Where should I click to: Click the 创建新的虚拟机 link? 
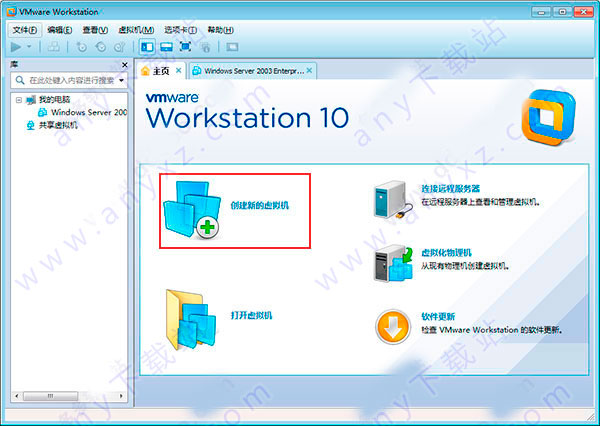tap(259, 206)
